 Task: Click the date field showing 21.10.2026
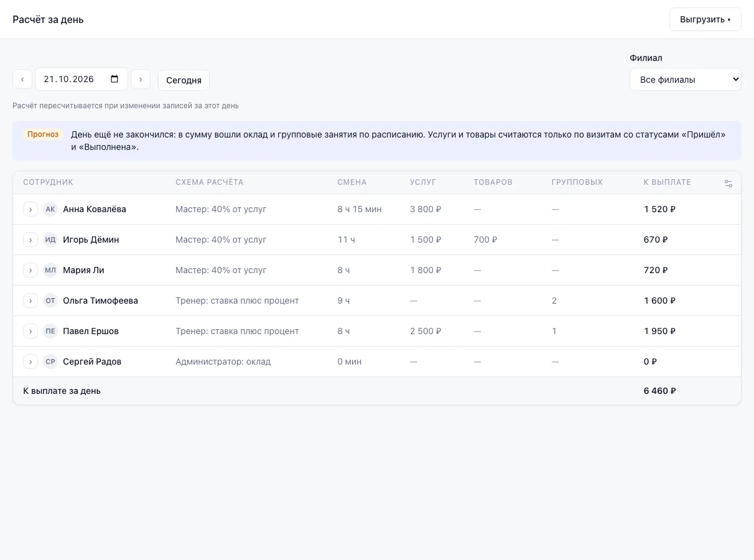(x=81, y=79)
